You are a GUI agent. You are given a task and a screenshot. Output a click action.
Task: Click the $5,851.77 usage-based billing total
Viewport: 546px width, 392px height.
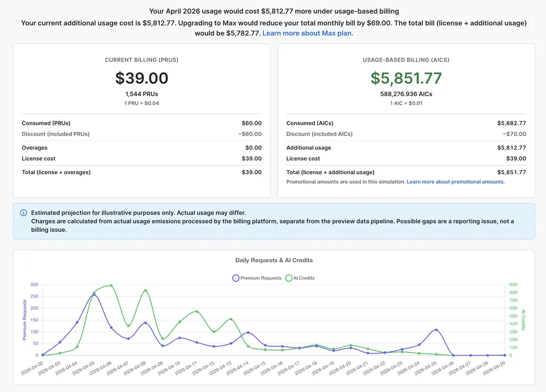(x=406, y=78)
